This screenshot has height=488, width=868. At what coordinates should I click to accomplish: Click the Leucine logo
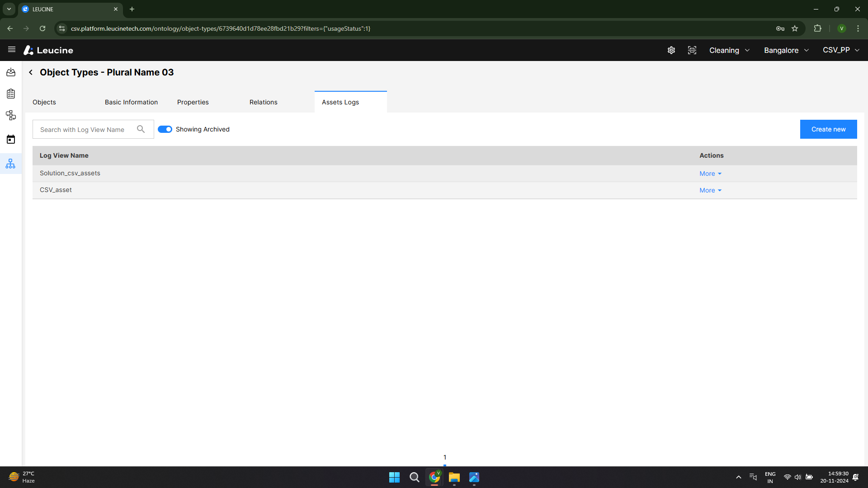48,50
